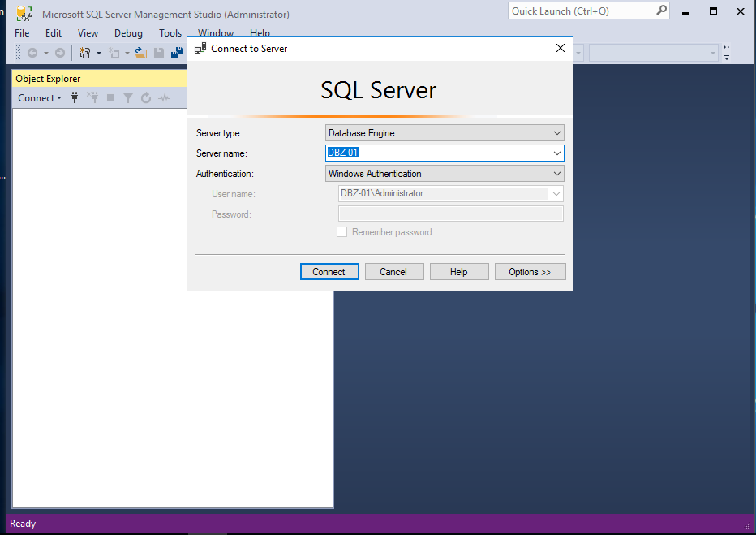Image resolution: width=756 pixels, height=535 pixels.
Task: Open the Debug menu
Action: [128, 32]
